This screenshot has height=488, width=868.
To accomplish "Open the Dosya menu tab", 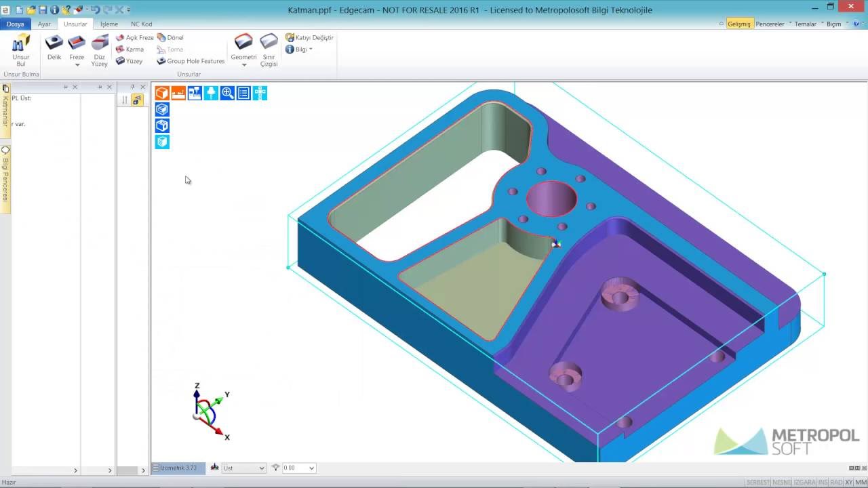I will pos(16,24).
